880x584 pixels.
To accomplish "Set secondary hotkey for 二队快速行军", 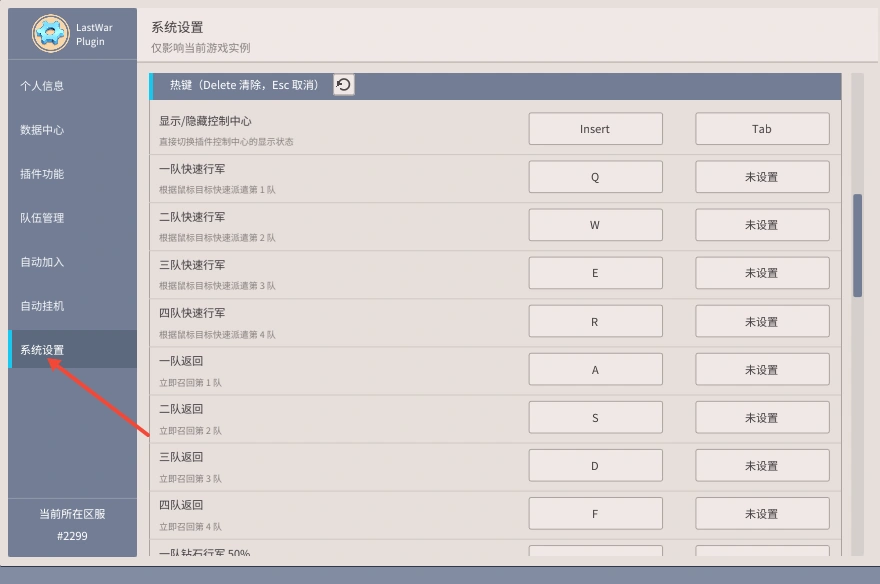I will (x=762, y=225).
